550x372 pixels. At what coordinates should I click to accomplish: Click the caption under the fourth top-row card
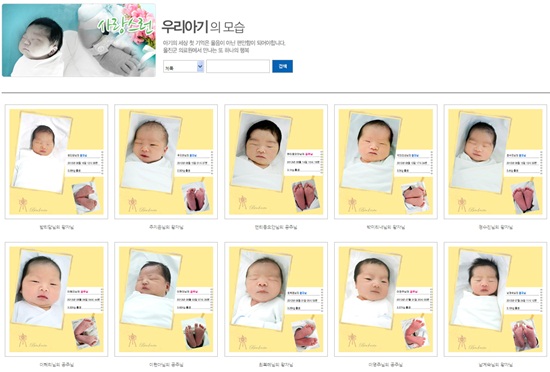[386, 227]
